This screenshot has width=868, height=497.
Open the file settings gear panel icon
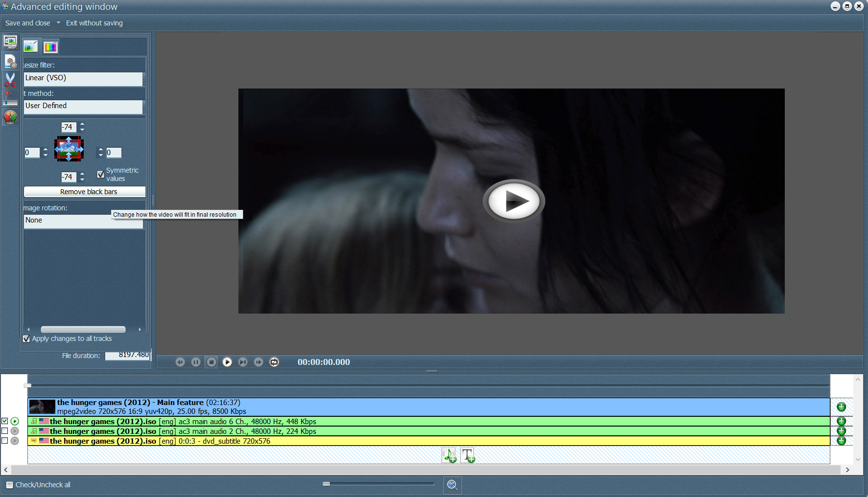coord(10,61)
